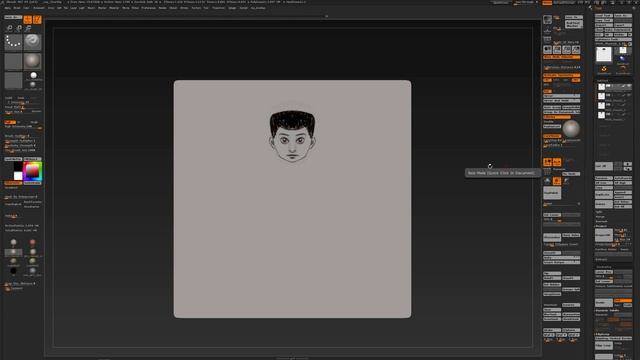Collapse the Dynamic Subdiv section header
640x360 pixels.
pyautogui.click(x=607, y=311)
